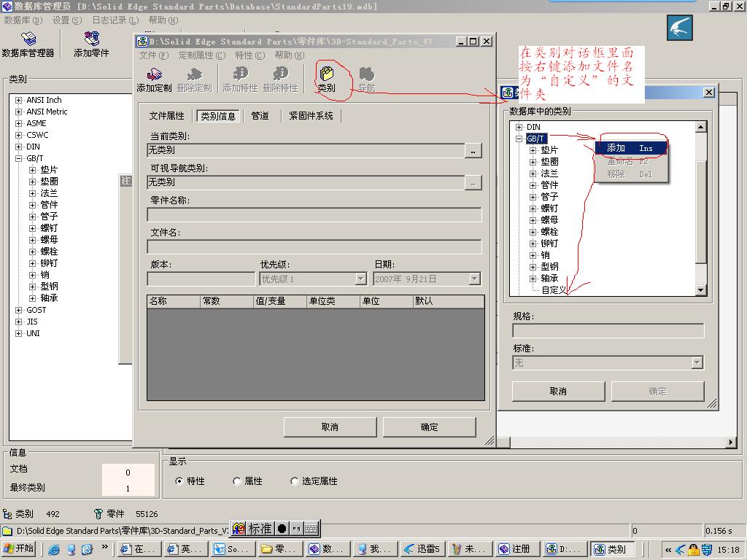747x560 pixels.
Task: Select 法兰 in category dialog tree
Action: (x=549, y=174)
